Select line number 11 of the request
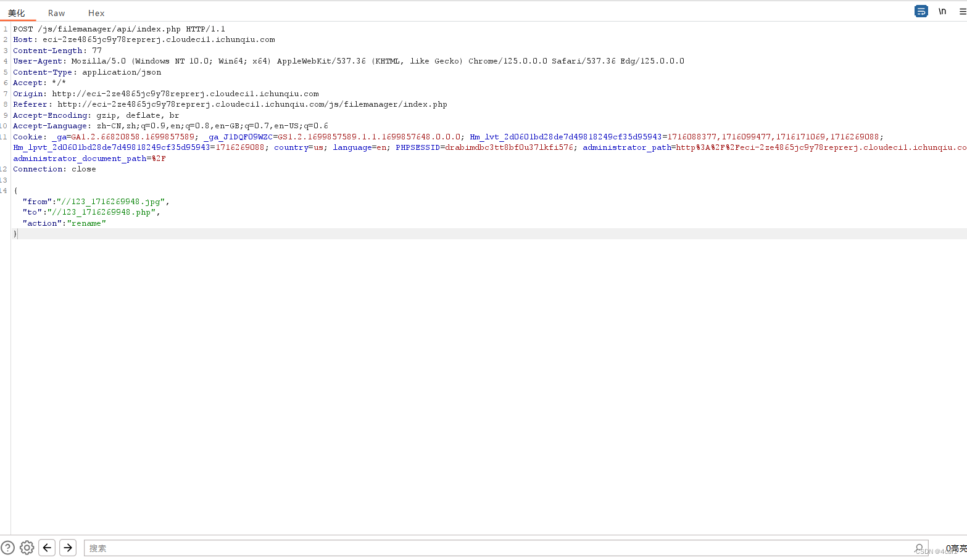This screenshot has height=560, width=967. [x=4, y=136]
